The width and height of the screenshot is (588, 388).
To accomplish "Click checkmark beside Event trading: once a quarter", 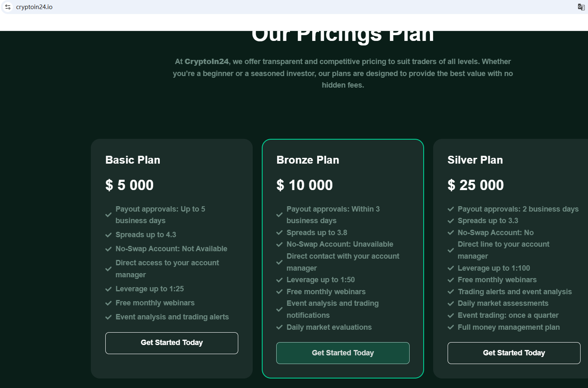I will [x=451, y=316].
